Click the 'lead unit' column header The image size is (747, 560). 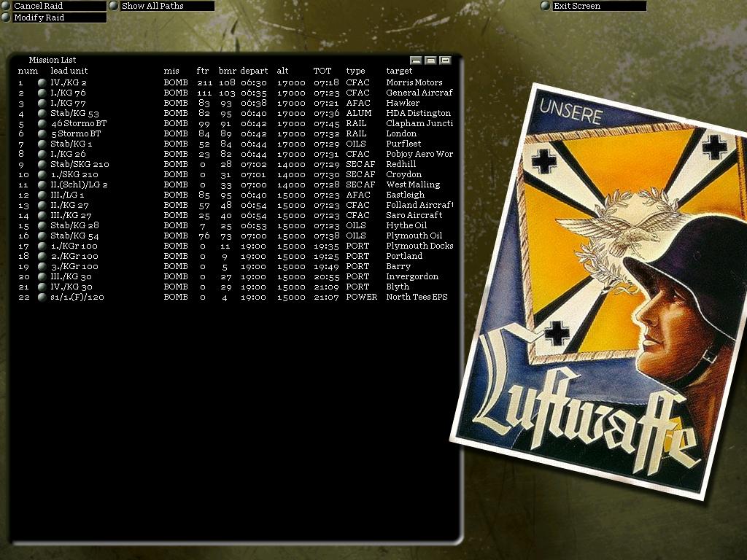(x=69, y=71)
